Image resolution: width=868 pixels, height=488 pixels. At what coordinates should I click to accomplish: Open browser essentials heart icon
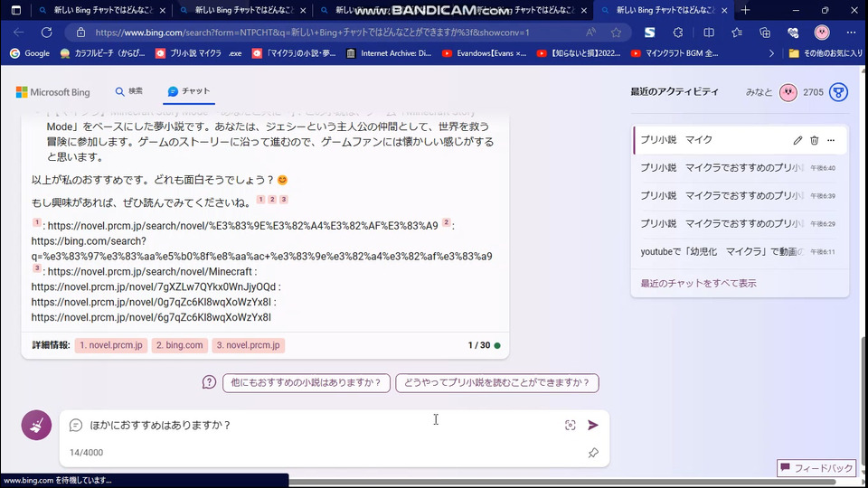coord(793,33)
